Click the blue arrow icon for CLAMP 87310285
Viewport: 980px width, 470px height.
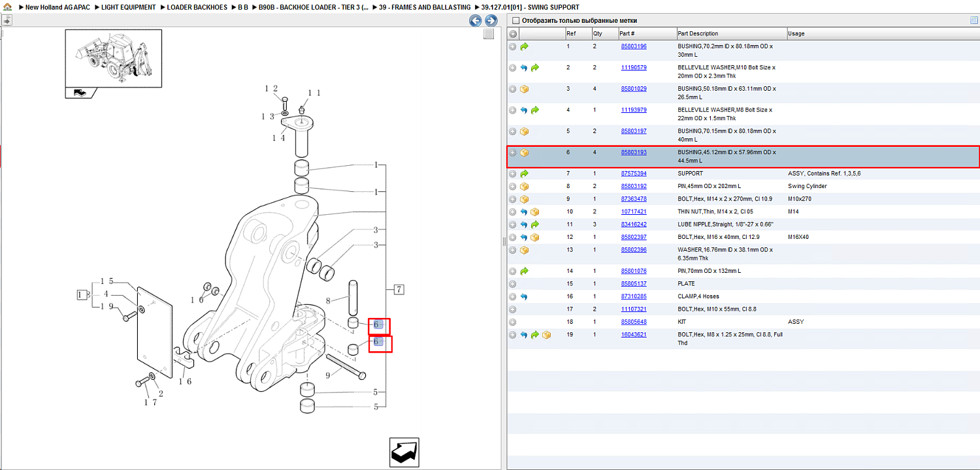point(524,296)
